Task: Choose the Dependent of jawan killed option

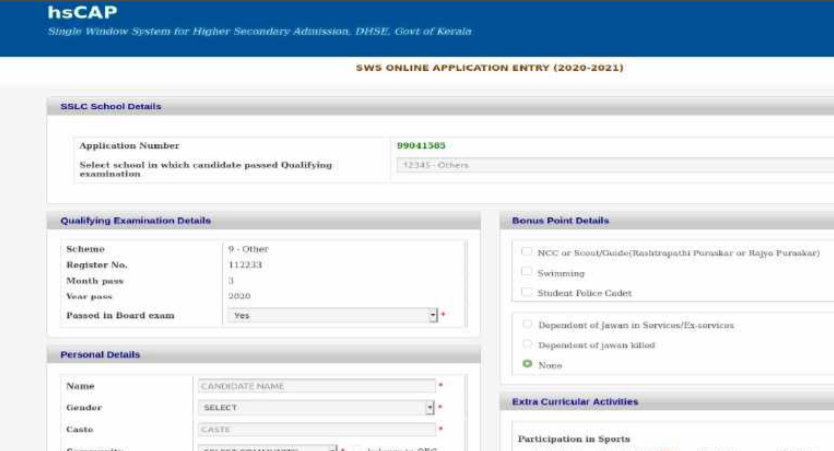Action: coord(527,344)
